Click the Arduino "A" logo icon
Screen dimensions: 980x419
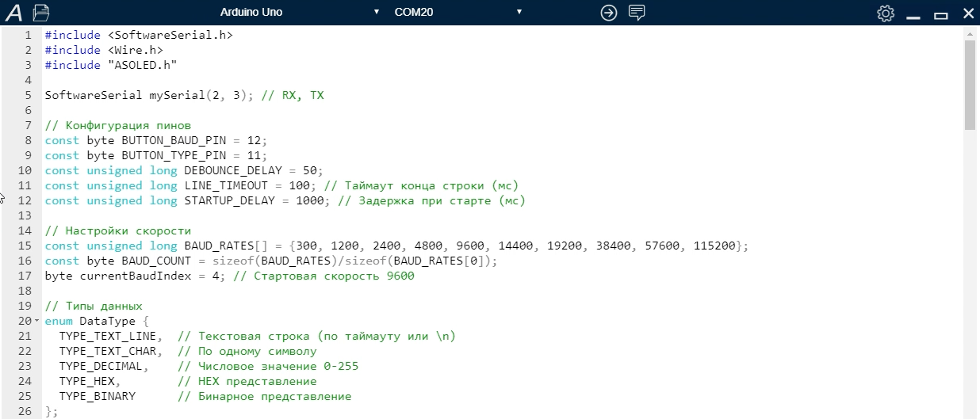[13, 13]
